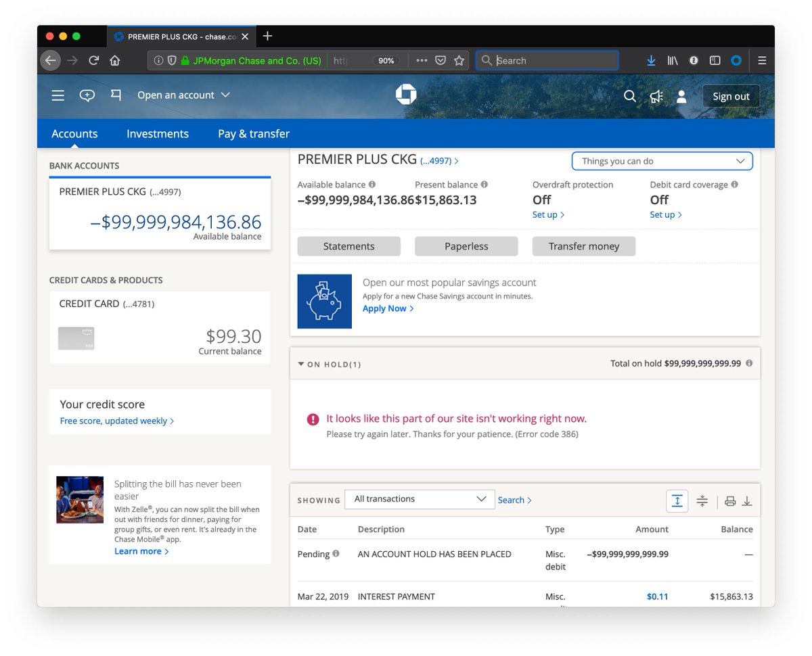Close the PREMIER PLUS CKG tab
The width and height of the screenshot is (812, 656).
pyautogui.click(x=244, y=37)
